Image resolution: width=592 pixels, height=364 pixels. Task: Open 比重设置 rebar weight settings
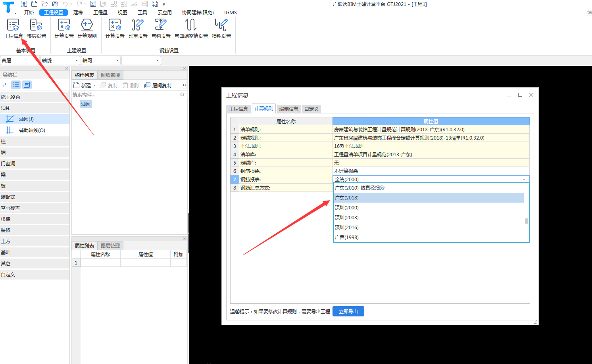pos(138,29)
